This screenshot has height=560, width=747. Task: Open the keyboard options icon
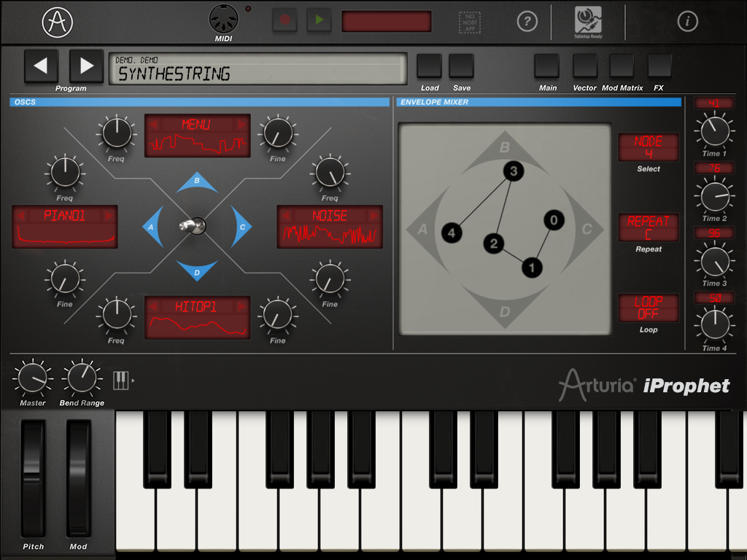[123, 381]
